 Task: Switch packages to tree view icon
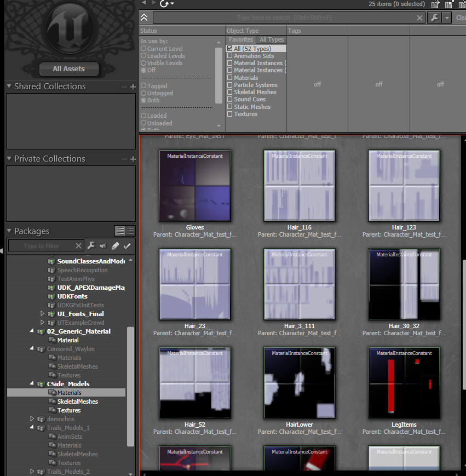coord(120,231)
